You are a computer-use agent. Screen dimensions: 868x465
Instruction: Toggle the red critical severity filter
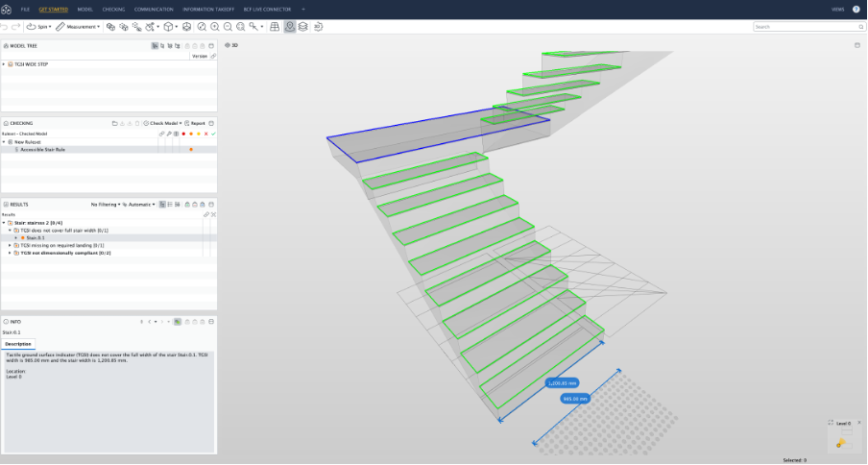(x=183, y=134)
